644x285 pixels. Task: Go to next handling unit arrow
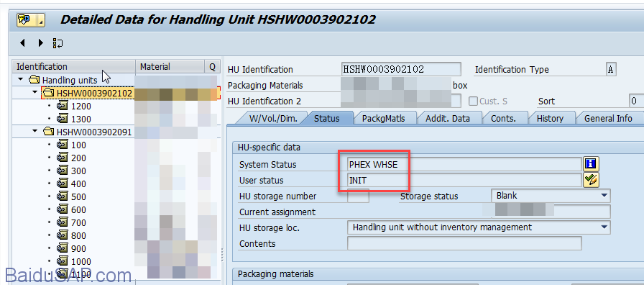click(40, 42)
